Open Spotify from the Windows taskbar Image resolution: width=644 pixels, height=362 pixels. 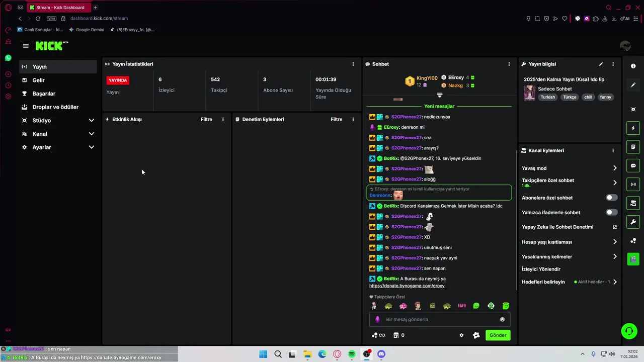[x=352, y=354]
